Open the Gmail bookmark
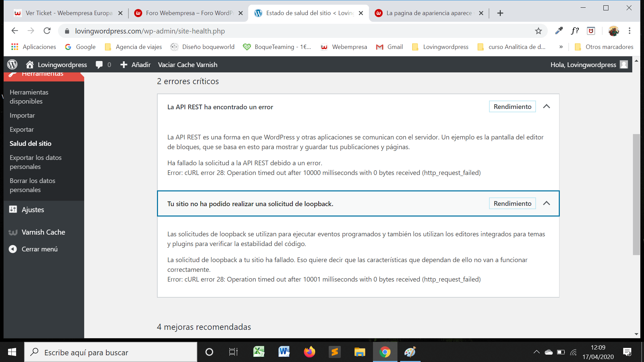Image resolution: width=644 pixels, height=362 pixels. pyautogui.click(x=389, y=47)
